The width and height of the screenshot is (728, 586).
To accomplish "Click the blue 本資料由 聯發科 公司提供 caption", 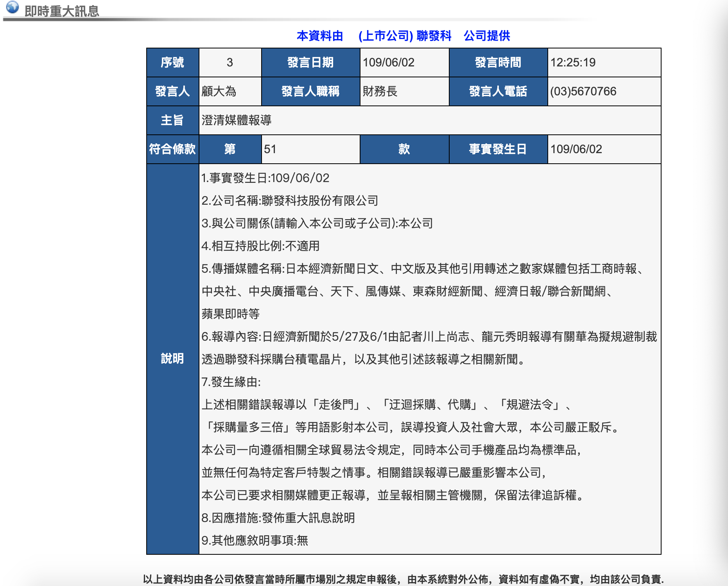I will click(x=403, y=36).
